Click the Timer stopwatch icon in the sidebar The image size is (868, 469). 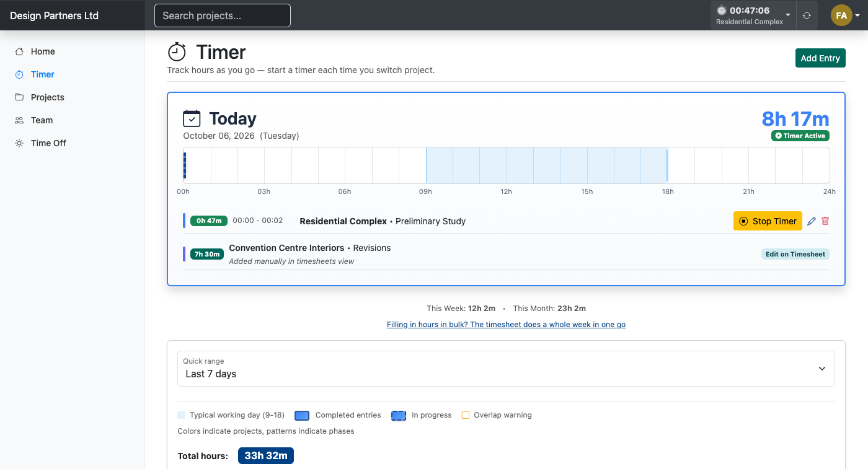coord(19,74)
